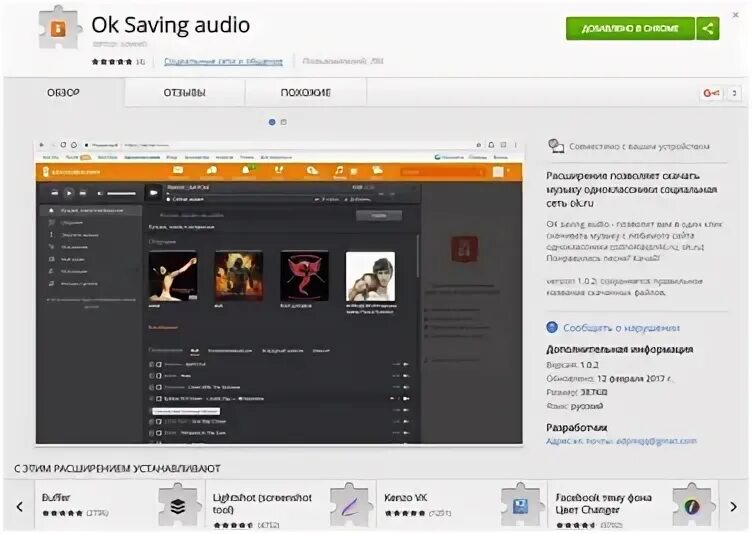Open the 'Социальные сети и общение' category link
Image resolution: width=752 pixels, height=534 pixels.
pos(223,61)
